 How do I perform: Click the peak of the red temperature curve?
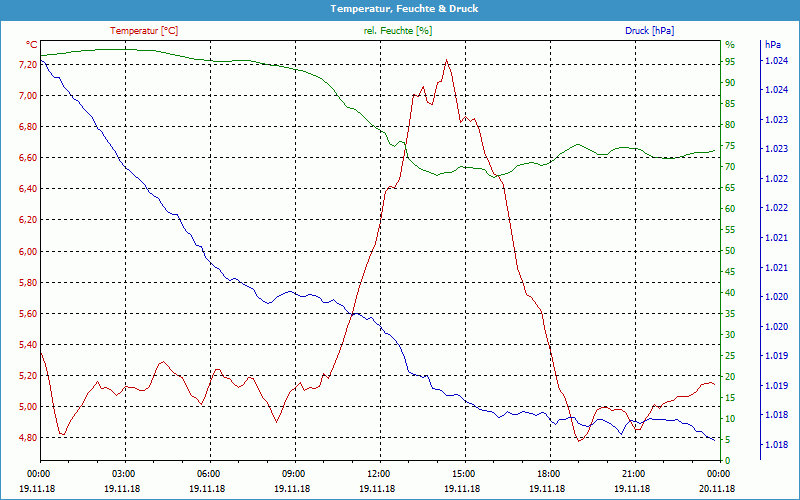(446, 59)
